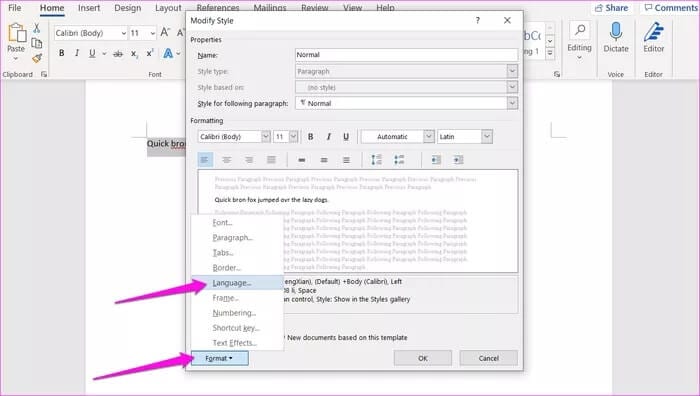
Task: Choose Tabs... from Format menu
Action: click(238, 253)
